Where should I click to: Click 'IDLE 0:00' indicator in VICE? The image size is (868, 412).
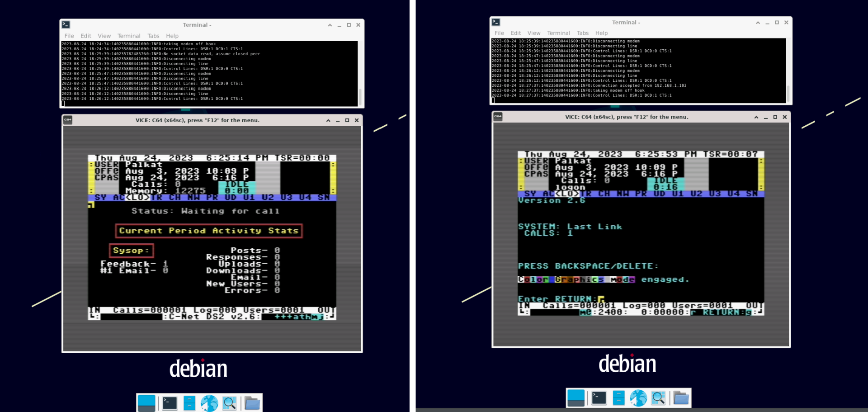(x=237, y=187)
